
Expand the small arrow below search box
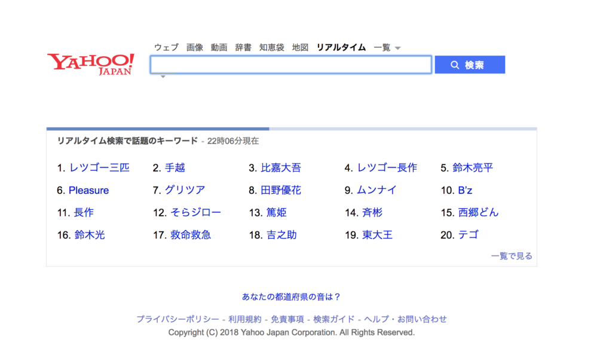point(163,77)
